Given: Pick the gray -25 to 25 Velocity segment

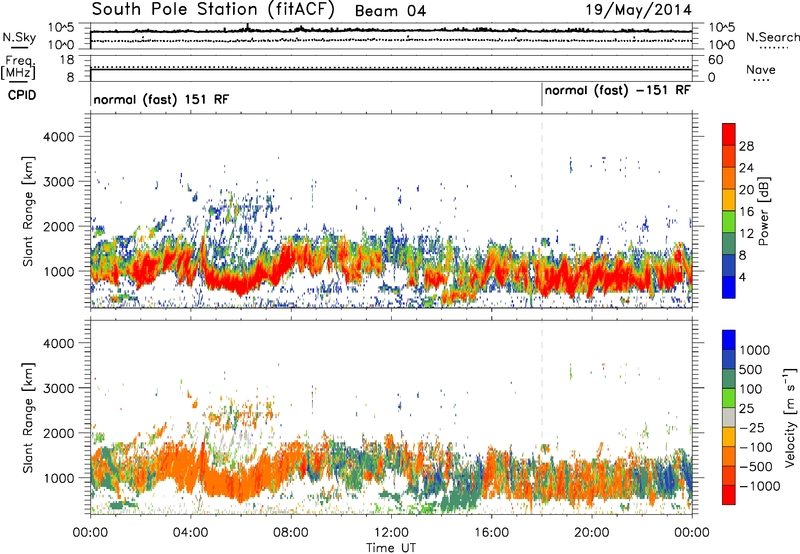Looking at the screenshot, I should point(729,417).
